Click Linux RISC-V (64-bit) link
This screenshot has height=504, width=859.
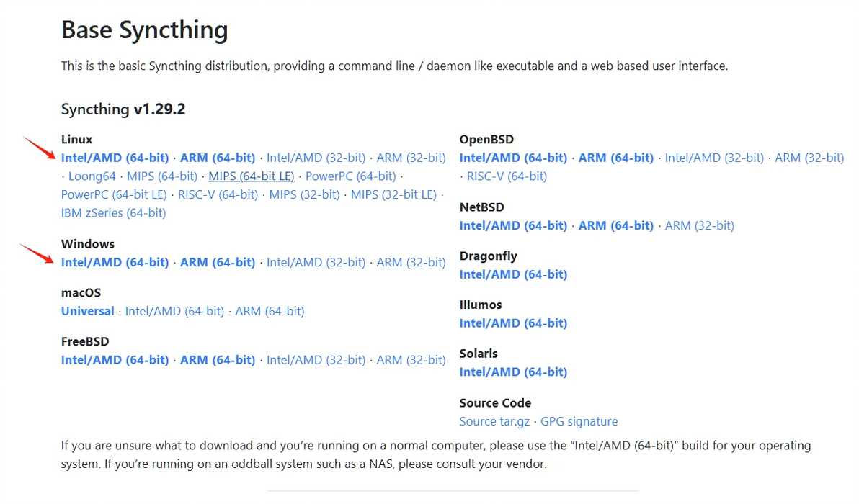click(x=218, y=194)
